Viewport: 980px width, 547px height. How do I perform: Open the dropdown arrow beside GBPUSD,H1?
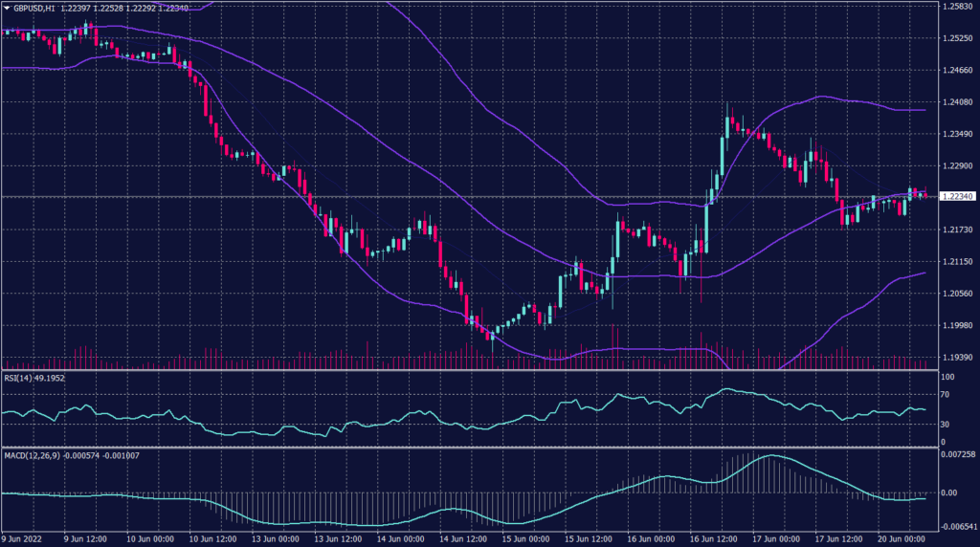(6, 8)
